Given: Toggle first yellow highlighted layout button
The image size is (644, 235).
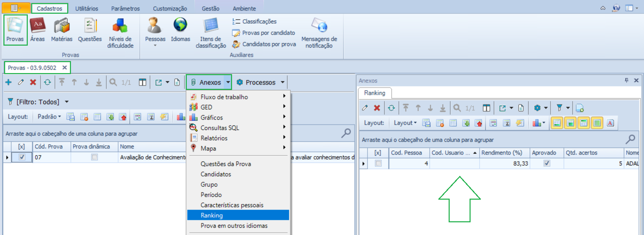Looking at the screenshot, I should point(557,123).
